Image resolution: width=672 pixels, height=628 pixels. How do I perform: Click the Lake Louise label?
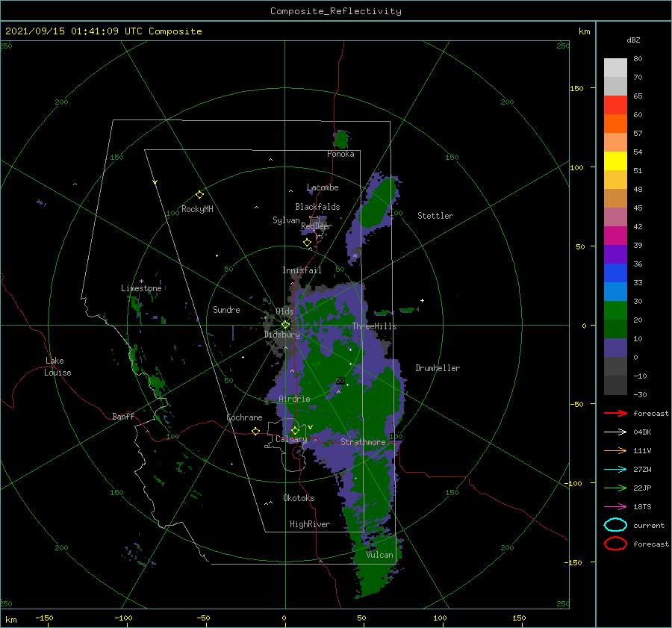tap(57, 367)
